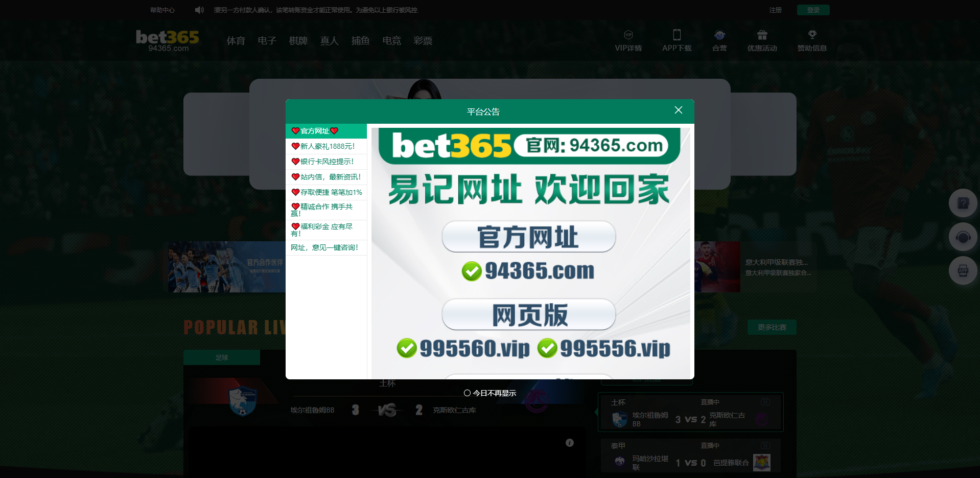Open 优惠活动 gift icon
This screenshot has width=980, height=478.
(762, 35)
